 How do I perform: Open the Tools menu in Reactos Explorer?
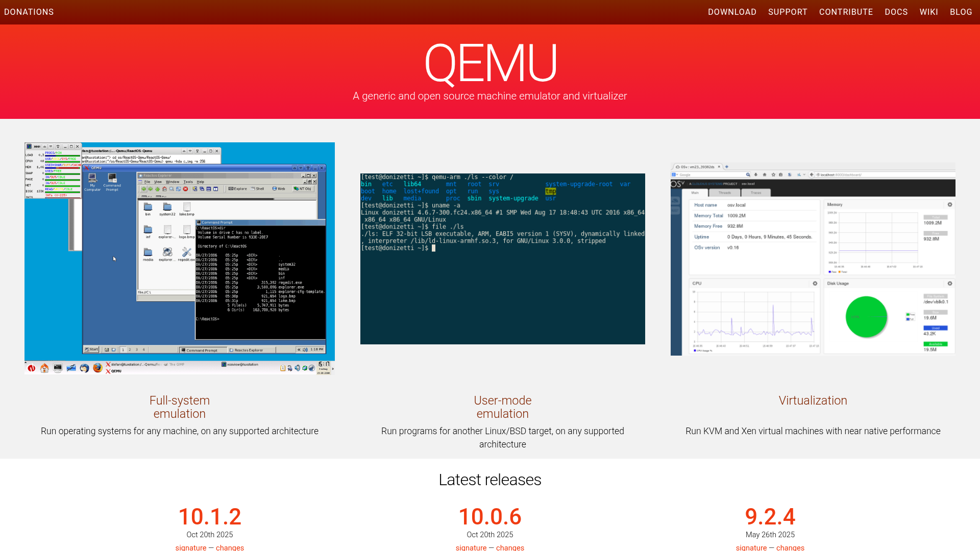pos(188,182)
